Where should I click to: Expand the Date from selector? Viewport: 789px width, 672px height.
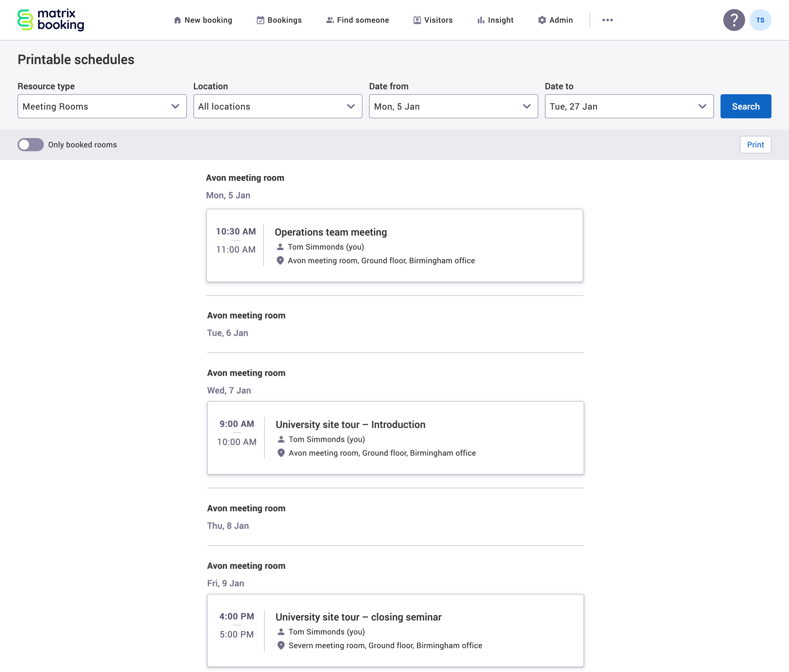pyautogui.click(x=453, y=106)
